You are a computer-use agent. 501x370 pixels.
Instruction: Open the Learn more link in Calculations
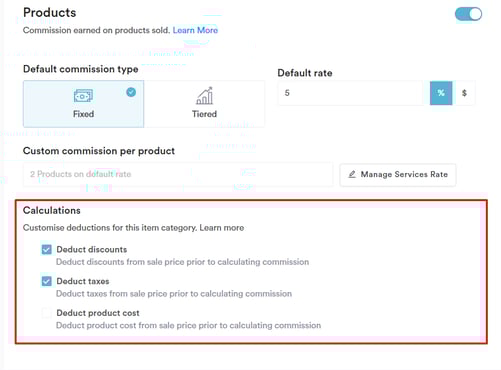222,228
